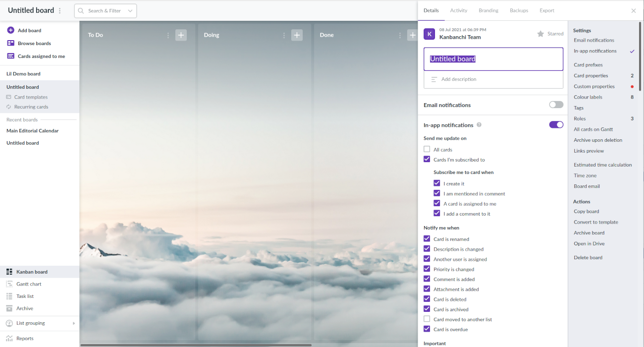
Task: Click Delete board action
Action: pos(588,258)
